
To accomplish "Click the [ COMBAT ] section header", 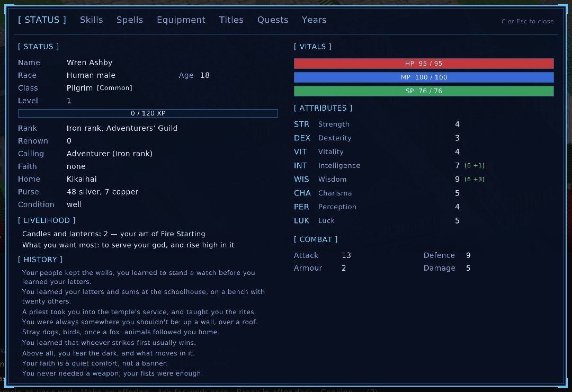I will [x=316, y=239].
